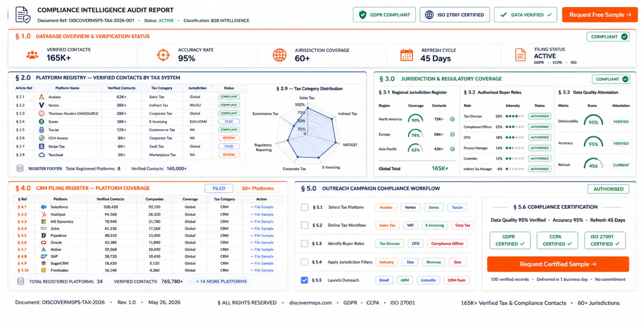
Task: Click the AUTHORISED badge in section 5.0
Action: [608, 189]
